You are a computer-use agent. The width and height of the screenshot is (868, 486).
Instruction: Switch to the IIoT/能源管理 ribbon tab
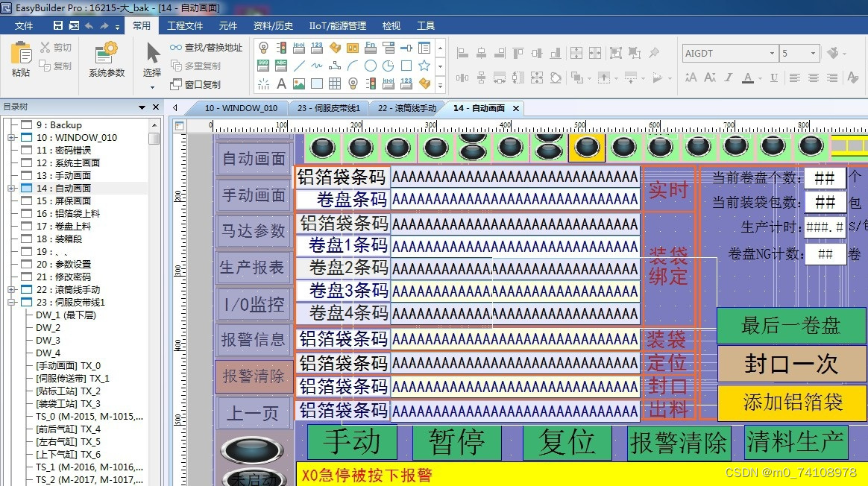(338, 25)
